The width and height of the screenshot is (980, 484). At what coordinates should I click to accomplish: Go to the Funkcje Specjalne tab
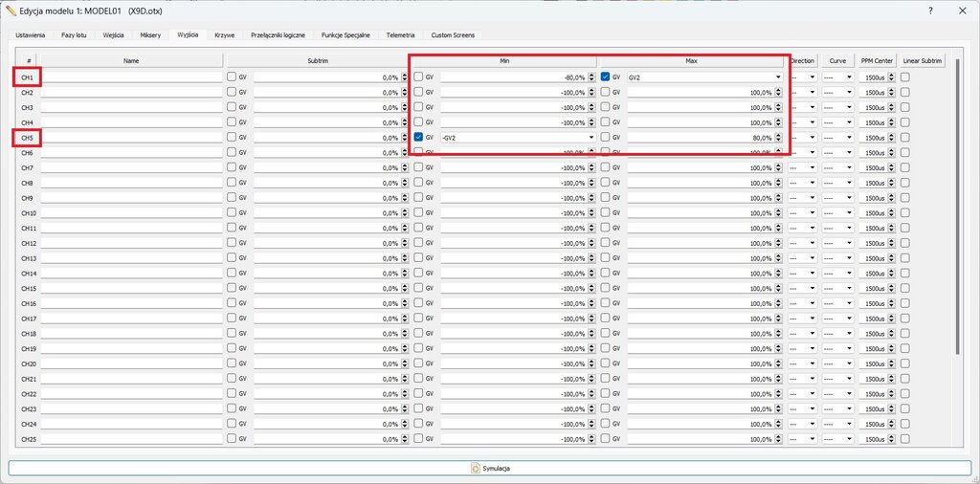(345, 34)
